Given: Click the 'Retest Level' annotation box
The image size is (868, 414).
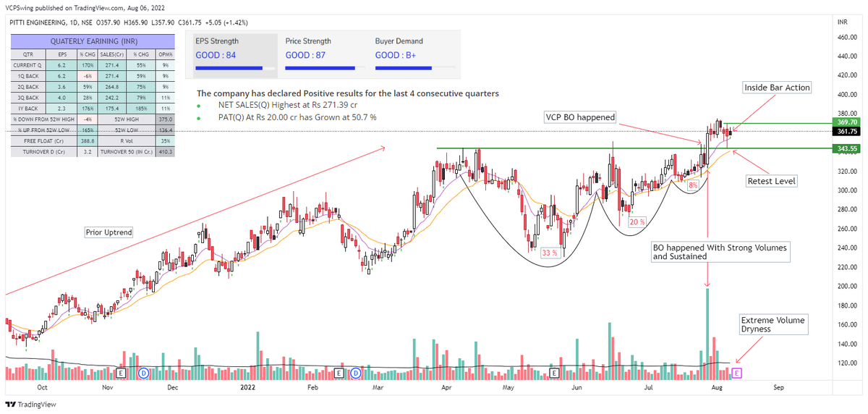Looking at the screenshot, I should pyautogui.click(x=772, y=181).
